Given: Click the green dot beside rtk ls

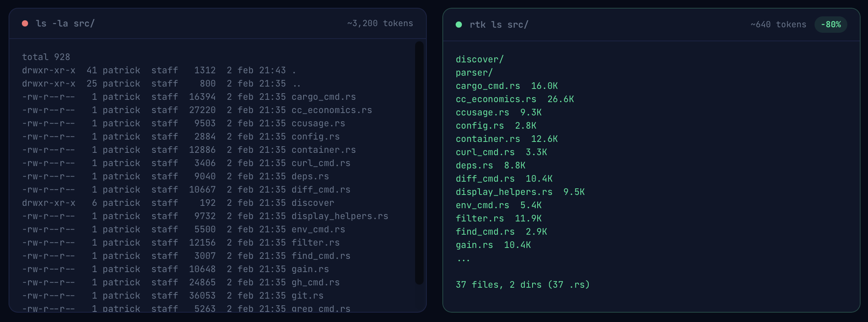Looking at the screenshot, I should (x=459, y=25).
